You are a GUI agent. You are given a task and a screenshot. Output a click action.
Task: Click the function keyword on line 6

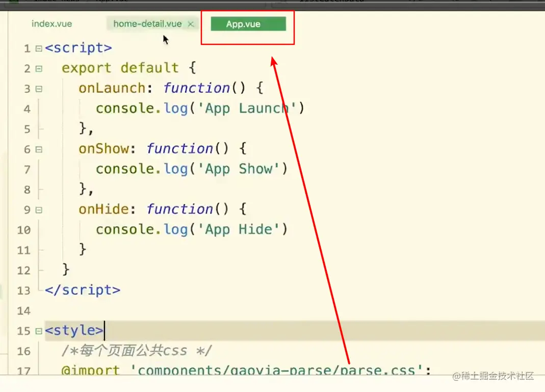coord(179,148)
